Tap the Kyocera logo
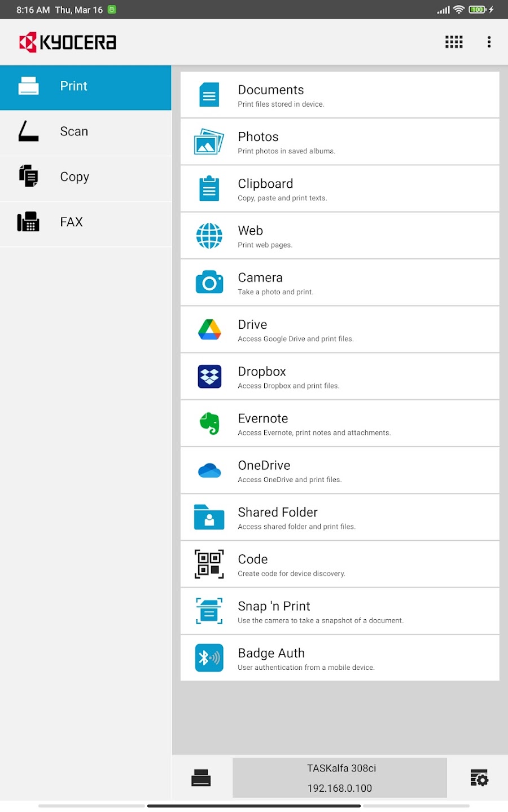Screen dimensions: 508x812 (68, 42)
